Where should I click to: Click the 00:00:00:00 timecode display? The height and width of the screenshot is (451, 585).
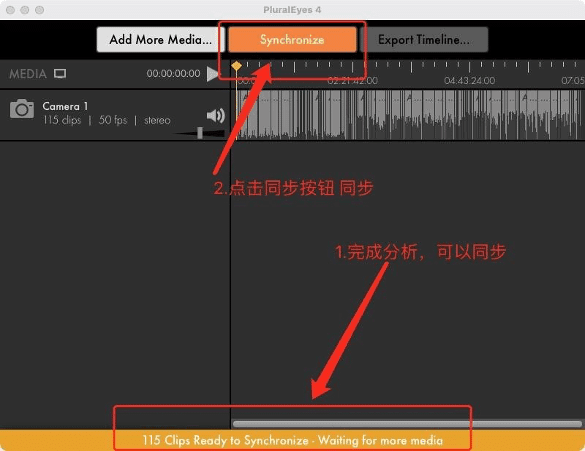pyautogui.click(x=173, y=73)
